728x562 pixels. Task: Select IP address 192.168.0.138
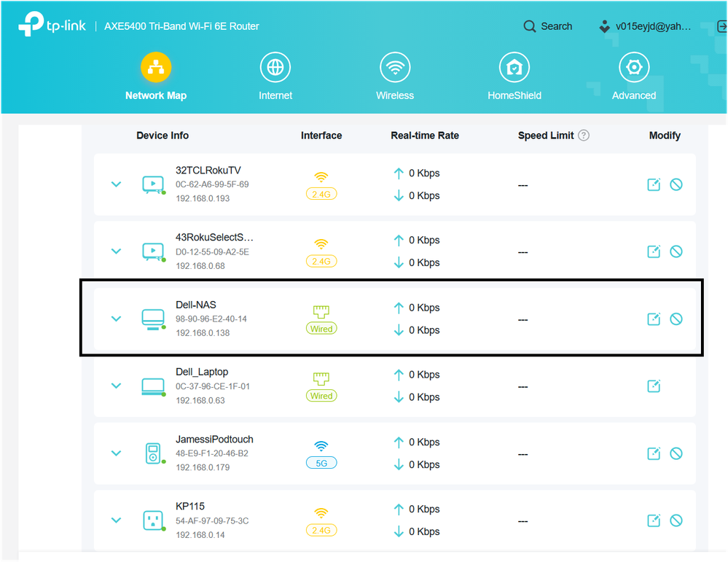(203, 332)
